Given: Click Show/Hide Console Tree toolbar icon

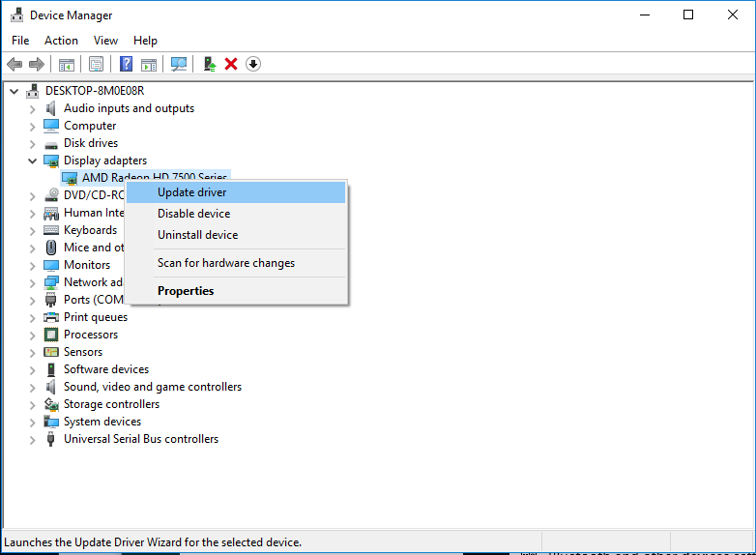Looking at the screenshot, I should (x=66, y=64).
